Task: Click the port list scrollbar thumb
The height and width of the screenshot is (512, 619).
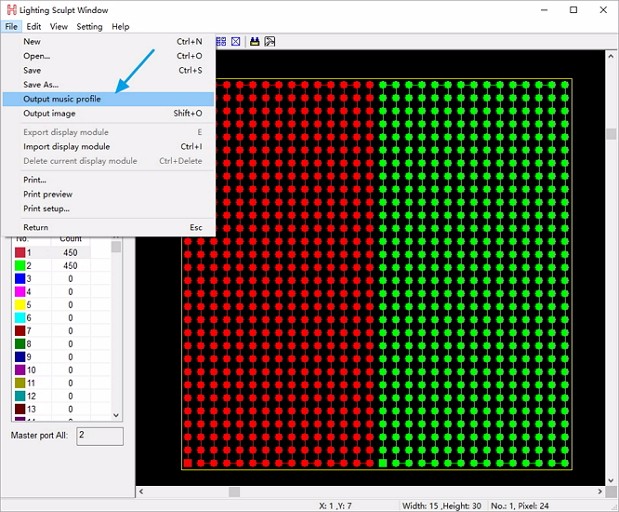Action: tap(116, 247)
